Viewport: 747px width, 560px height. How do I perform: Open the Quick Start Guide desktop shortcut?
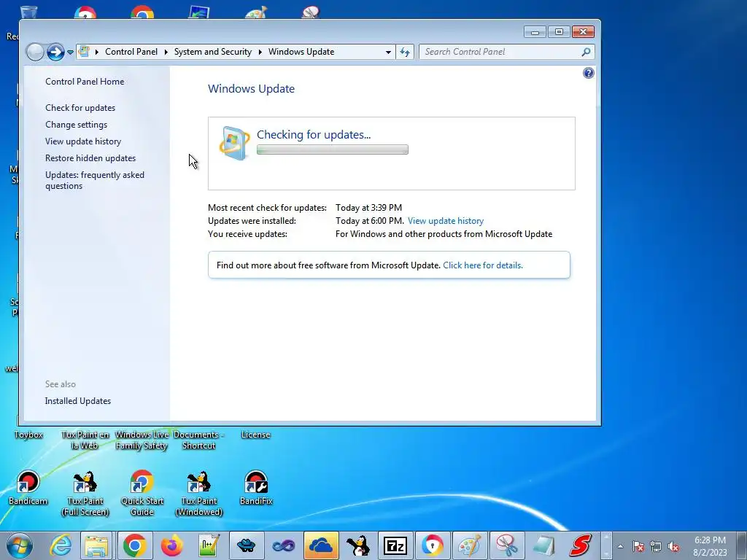tap(142, 493)
